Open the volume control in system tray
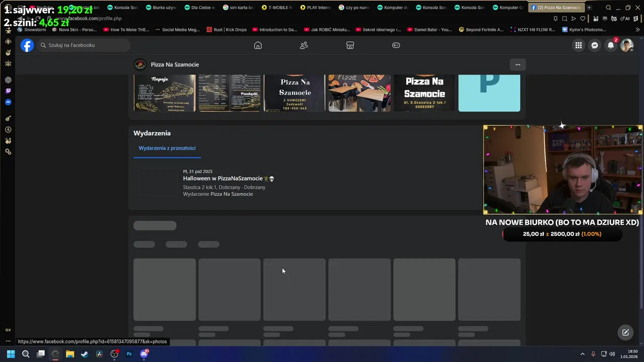 [612, 354]
